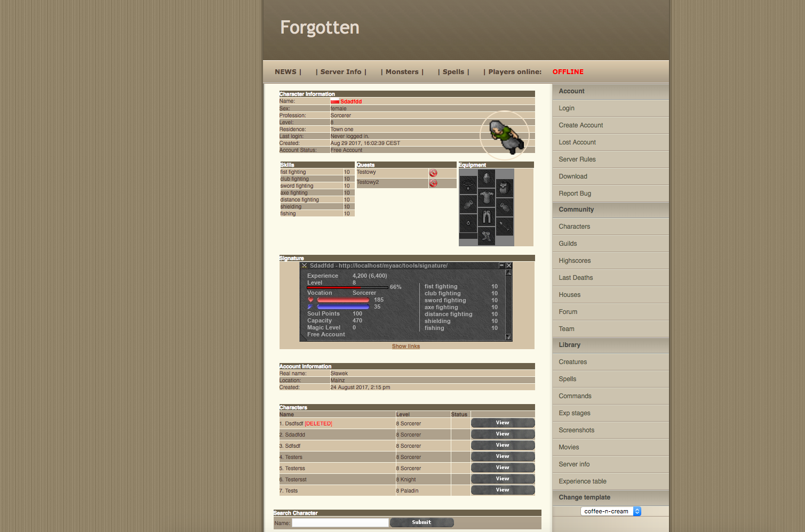
Task: Toggle completion status for quest Testowy
Action: (433, 173)
